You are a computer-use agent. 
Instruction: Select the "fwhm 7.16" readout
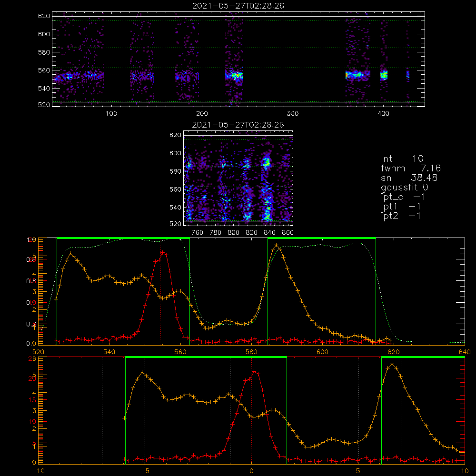click(x=410, y=168)
